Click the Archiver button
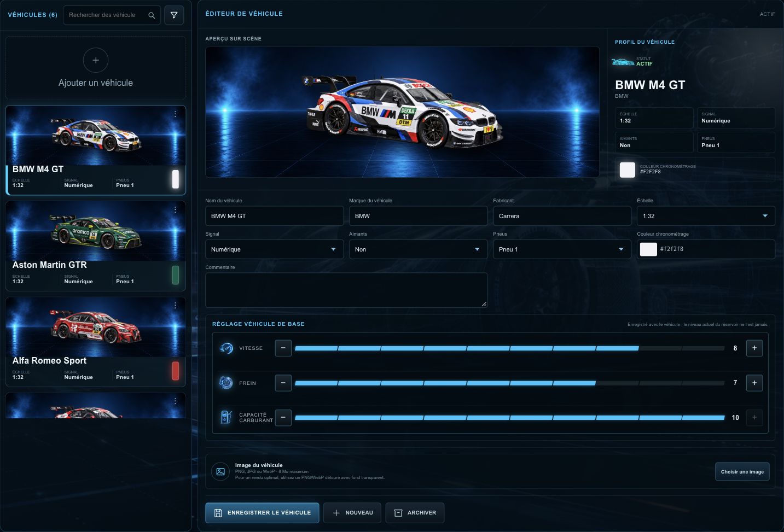This screenshot has height=532, width=784. (415, 513)
